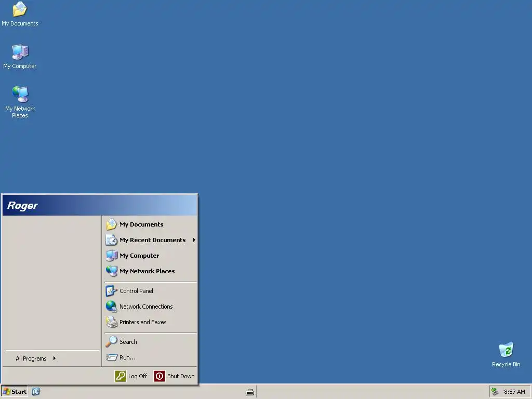Open My Recent Documents menu entry
The height and width of the screenshot is (399, 532).
coord(150,240)
